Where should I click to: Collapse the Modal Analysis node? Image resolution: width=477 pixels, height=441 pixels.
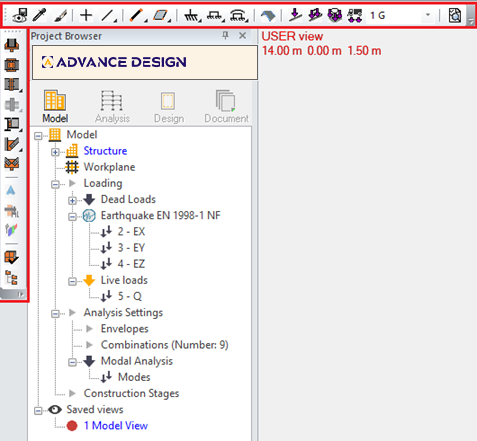click(x=72, y=362)
